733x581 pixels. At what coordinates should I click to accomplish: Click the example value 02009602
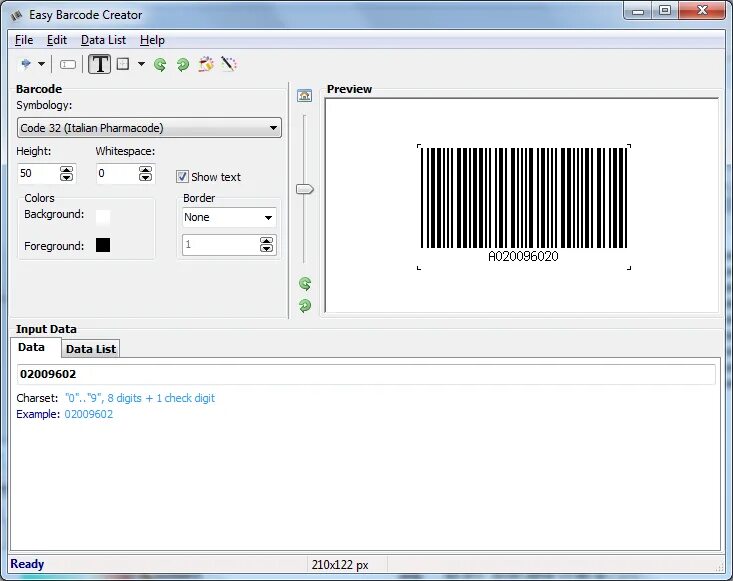coord(89,414)
